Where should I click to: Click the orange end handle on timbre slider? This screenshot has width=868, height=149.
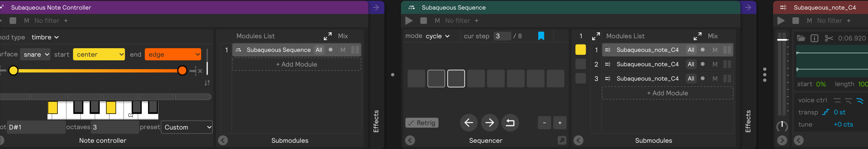click(x=182, y=71)
